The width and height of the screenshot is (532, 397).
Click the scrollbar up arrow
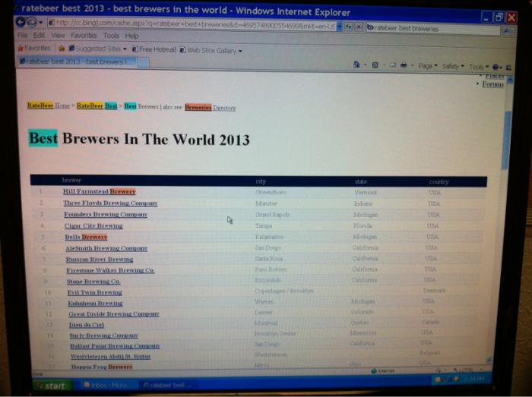tap(510, 80)
